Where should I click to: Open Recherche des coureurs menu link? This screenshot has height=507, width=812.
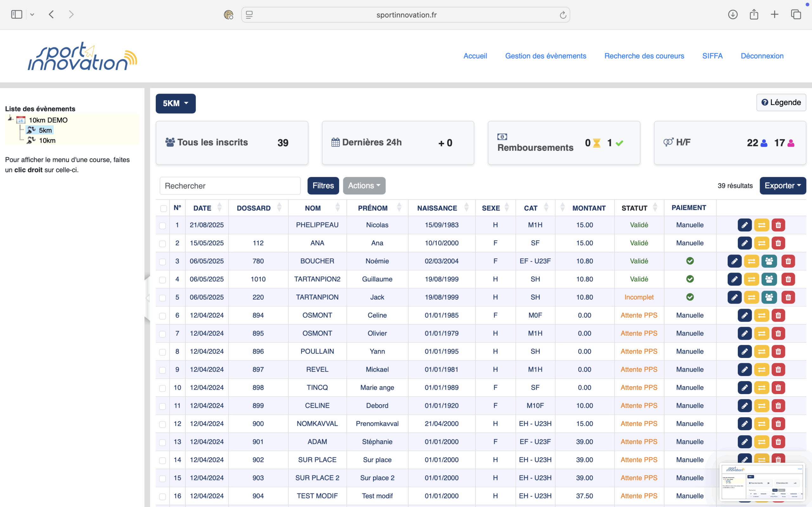(644, 56)
